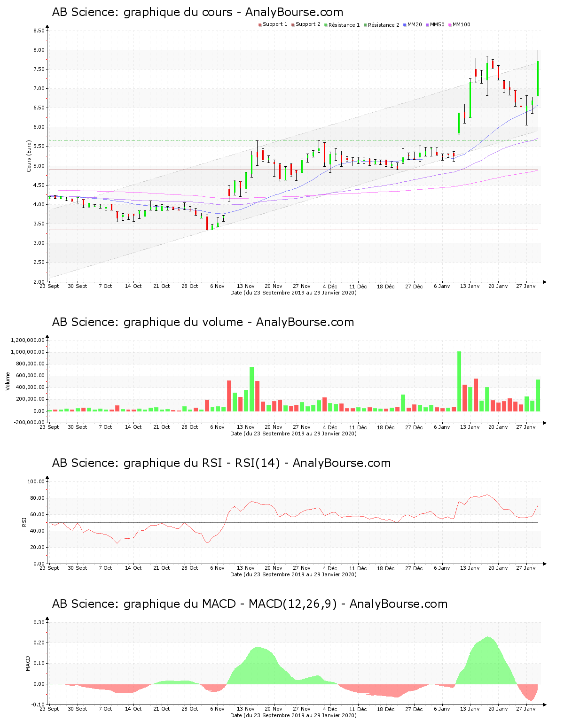Click the Résistance 1 legend color square
Screen dimensions: 564x728
pos(326,25)
